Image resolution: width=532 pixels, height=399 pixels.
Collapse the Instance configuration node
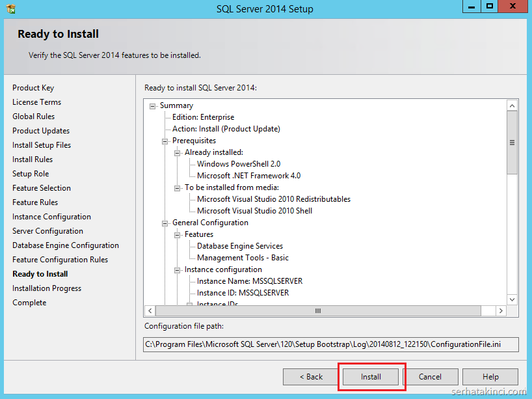pos(178,269)
